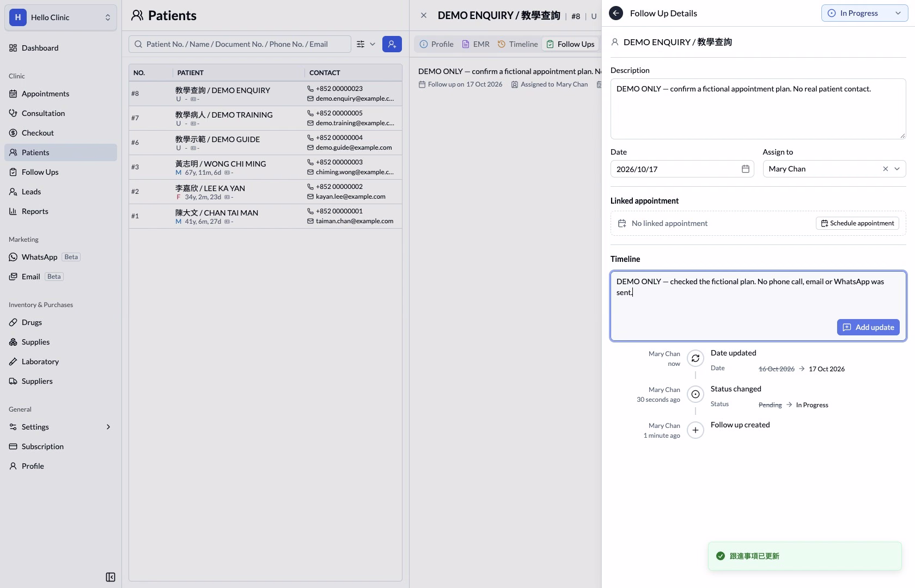Switch to the EMR tab
915x588 pixels.
475,44
